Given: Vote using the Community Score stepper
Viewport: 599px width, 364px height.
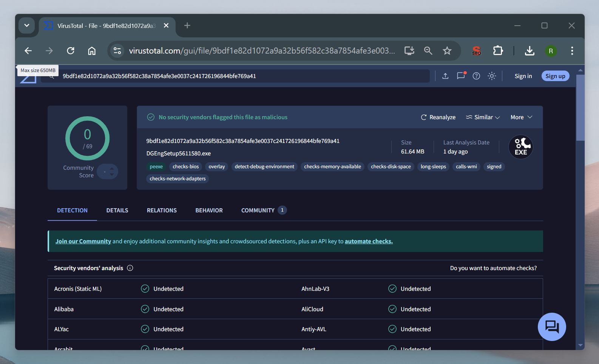Looking at the screenshot, I should (x=108, y=172).
